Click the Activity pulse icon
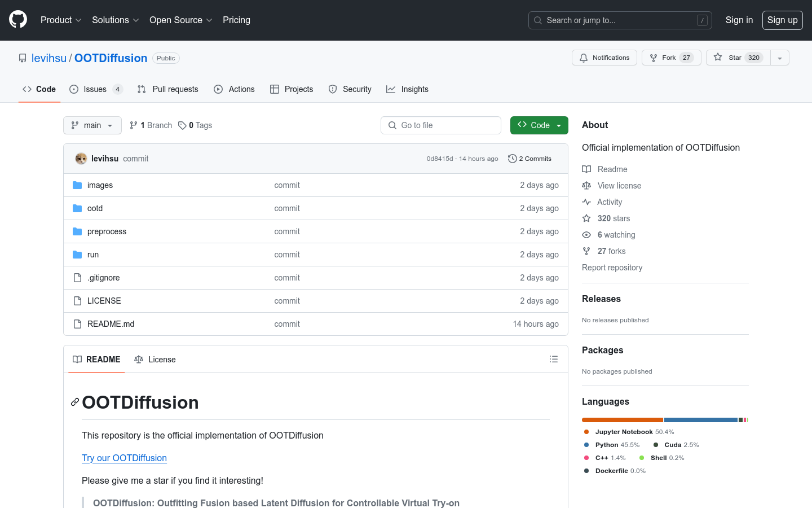The width and height of the screenshot is (812, 508). (586, 202)
